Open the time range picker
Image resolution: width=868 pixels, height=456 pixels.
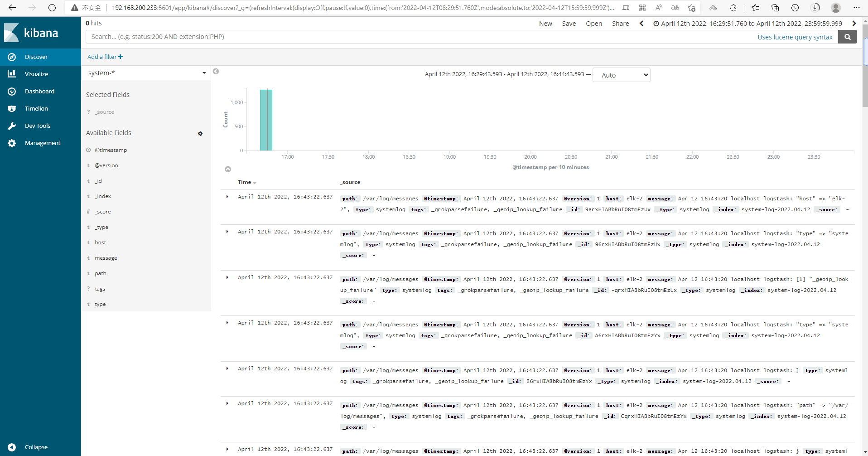[747, 24]
